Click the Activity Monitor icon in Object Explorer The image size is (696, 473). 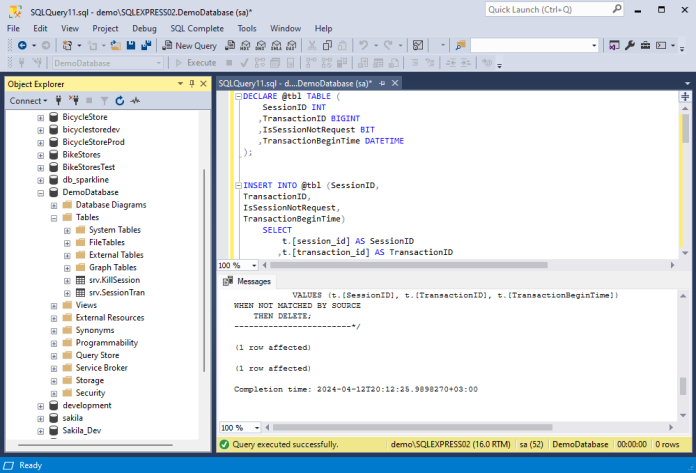[135, 101]
